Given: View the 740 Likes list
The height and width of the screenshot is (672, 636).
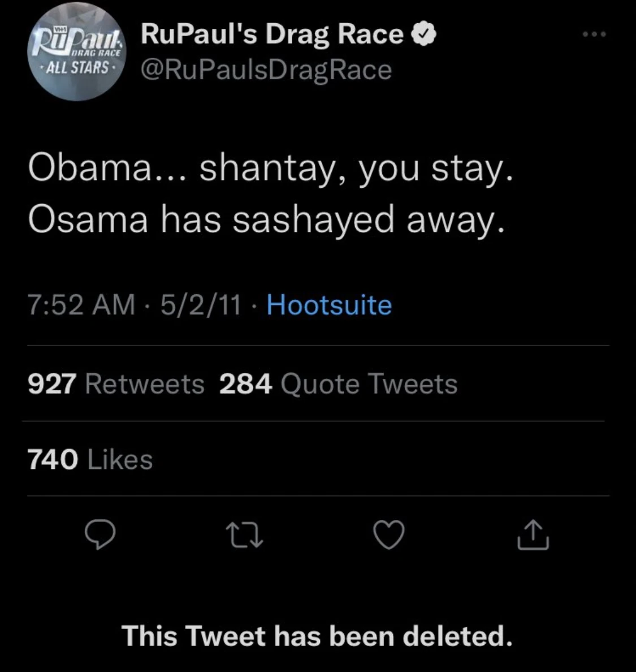Looking at the screenshot, I should pos(89,459).
